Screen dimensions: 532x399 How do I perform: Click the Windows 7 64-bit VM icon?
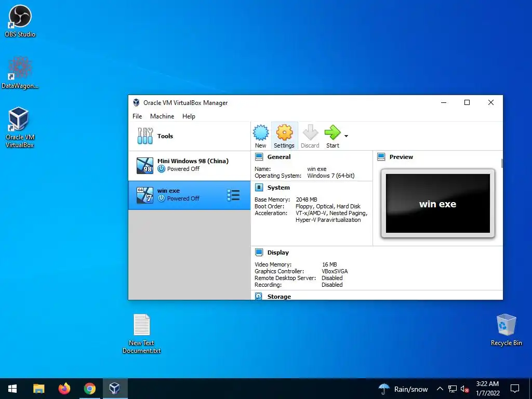(144, 195)
